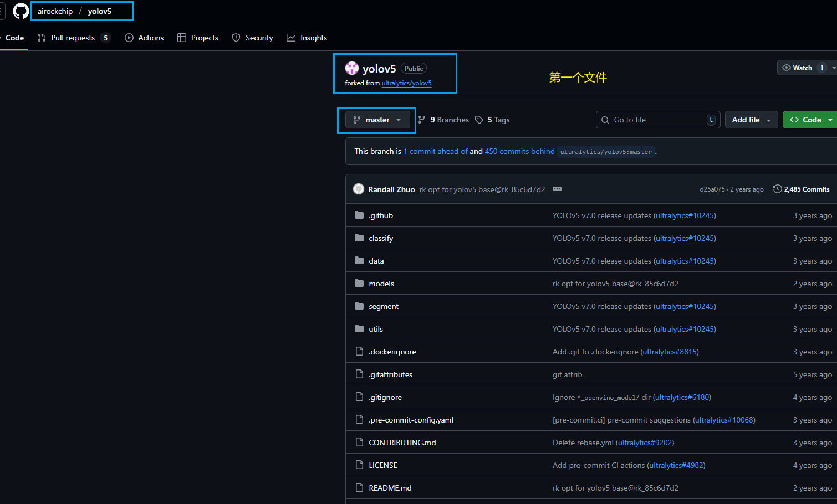The width and height of the screenshot is (837, 504).
Task: Click the .gitattributes file icon
Action: coord(359,374)
